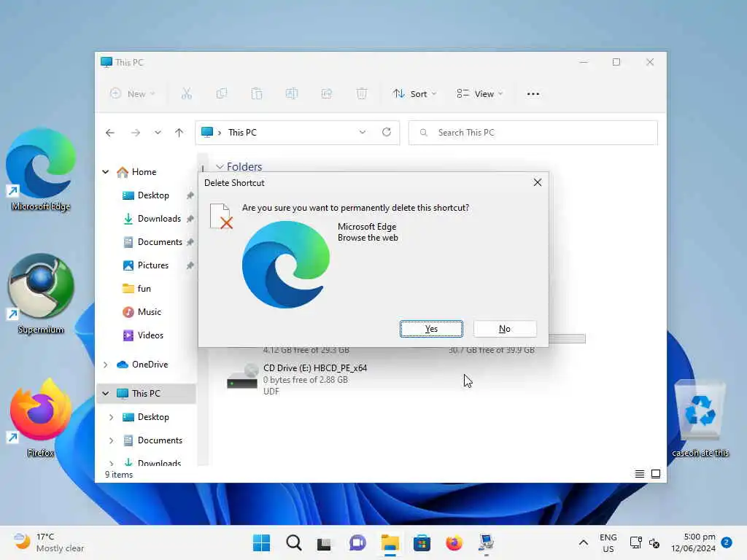Select pinned Documents under Home

160,242
